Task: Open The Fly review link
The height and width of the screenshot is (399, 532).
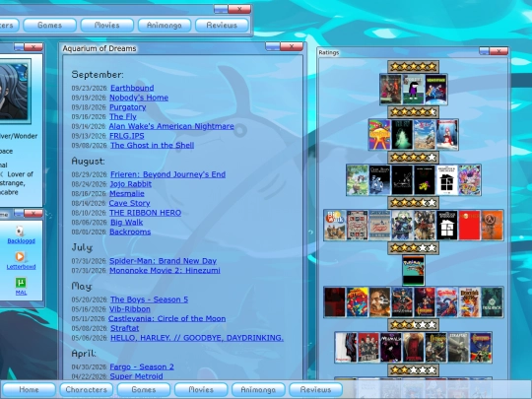Action: click(x=123, y=116)
